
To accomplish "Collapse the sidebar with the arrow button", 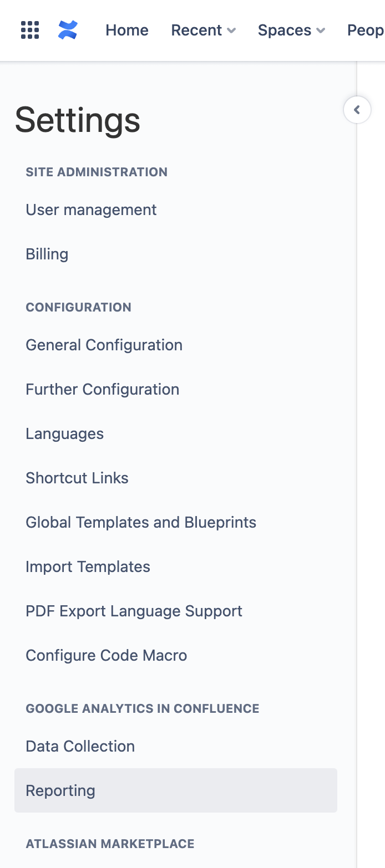I will tap(357, 110).
